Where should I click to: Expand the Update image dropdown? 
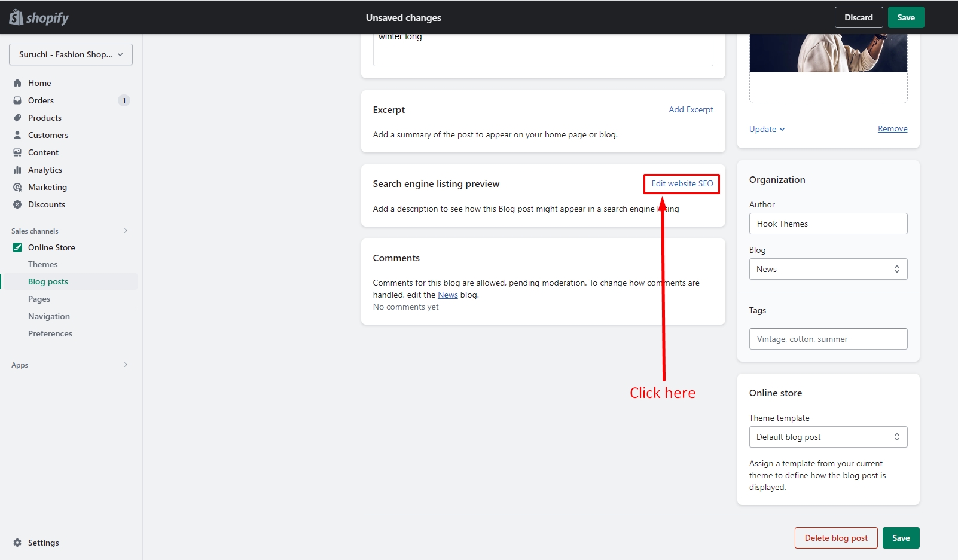pyautogui.click(x=767, y=129)
